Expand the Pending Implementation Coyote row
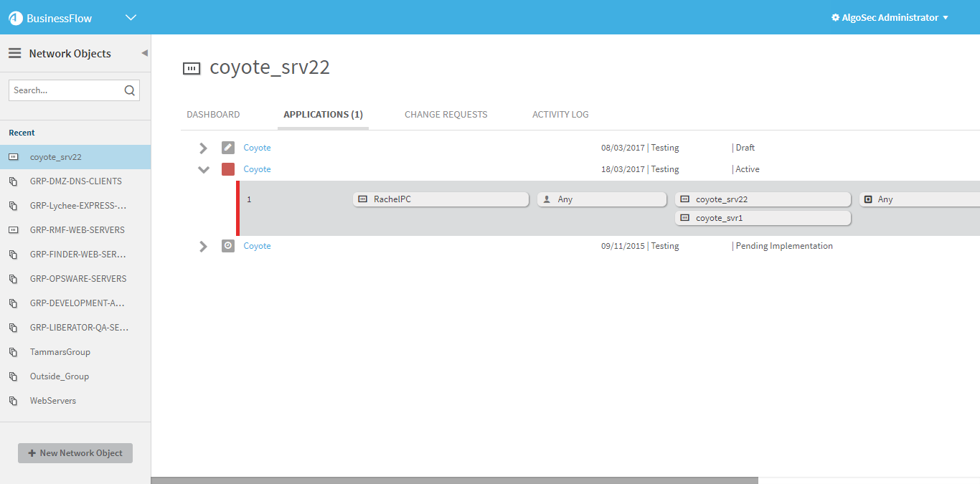The width and height of the screenshot is (980, 484). click(x=204, y=246)
